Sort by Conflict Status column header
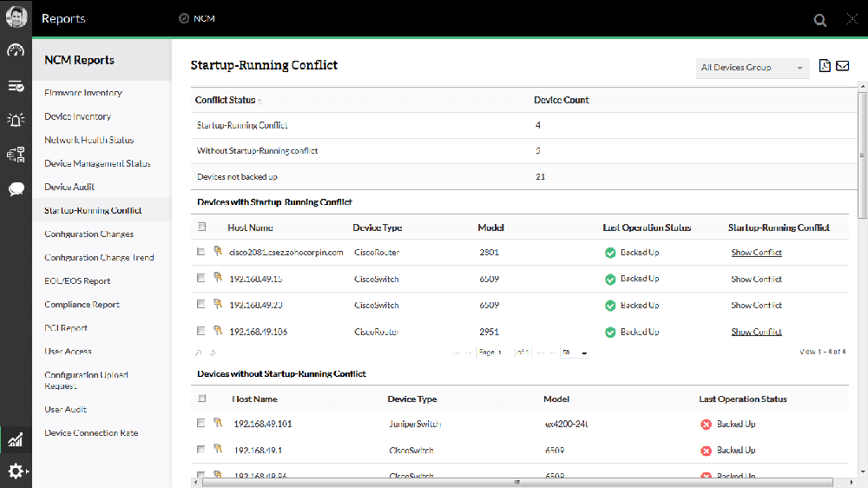This screenshot has width=868, height=488. 226,100
